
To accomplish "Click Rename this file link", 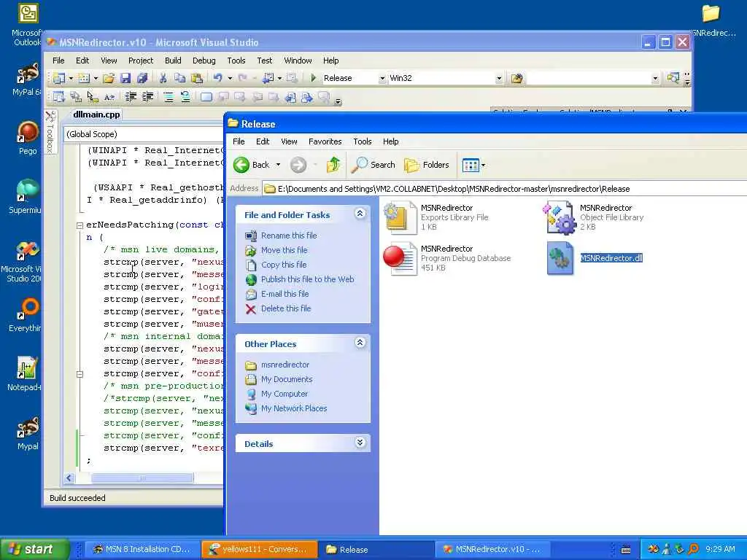I will (289, 236).
